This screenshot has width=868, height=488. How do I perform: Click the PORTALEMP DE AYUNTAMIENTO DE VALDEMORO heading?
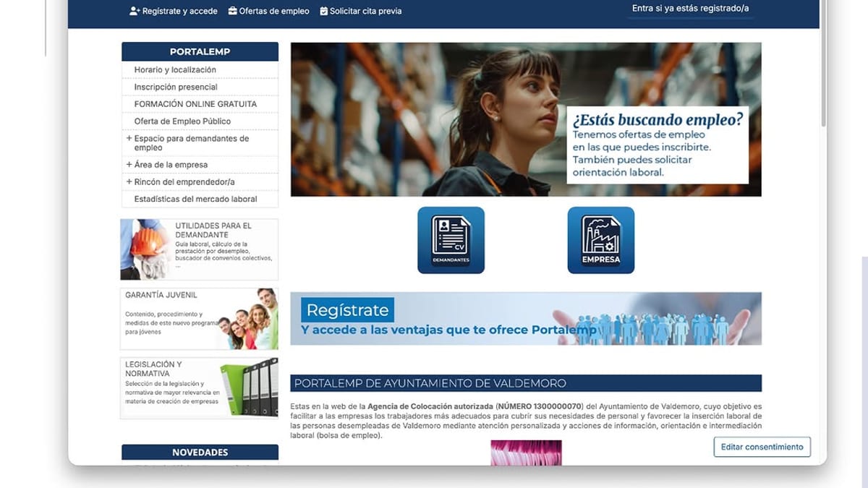click(x=526, y=383)
